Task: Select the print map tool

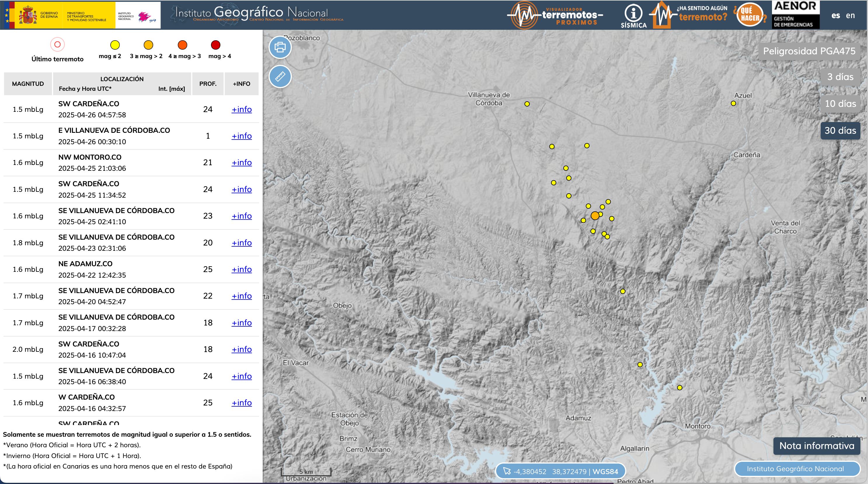Action: 280,47
